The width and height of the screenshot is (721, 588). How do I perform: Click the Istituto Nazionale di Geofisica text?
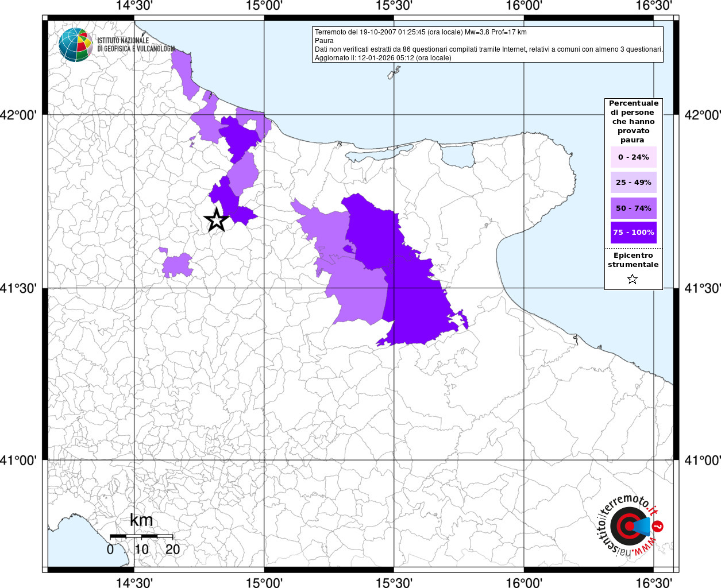(x=136, y=45)
